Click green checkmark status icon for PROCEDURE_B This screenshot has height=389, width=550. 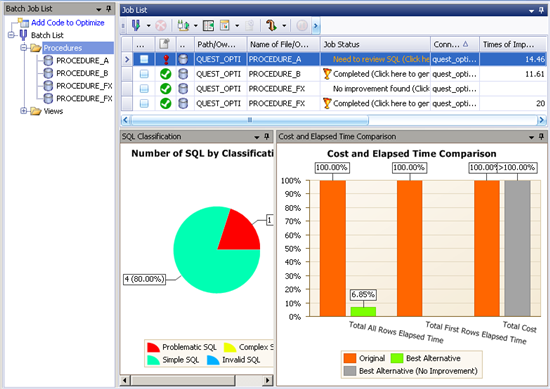click(x=166, y=74)
